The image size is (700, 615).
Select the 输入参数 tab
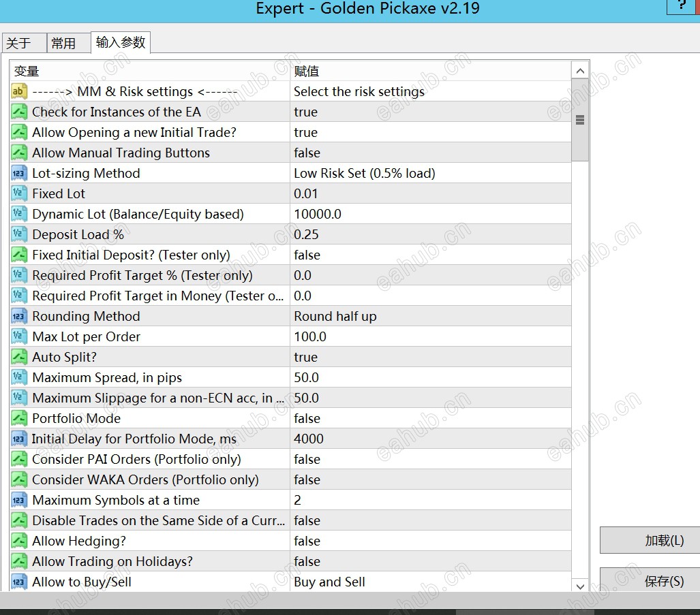tap(121, 42)
